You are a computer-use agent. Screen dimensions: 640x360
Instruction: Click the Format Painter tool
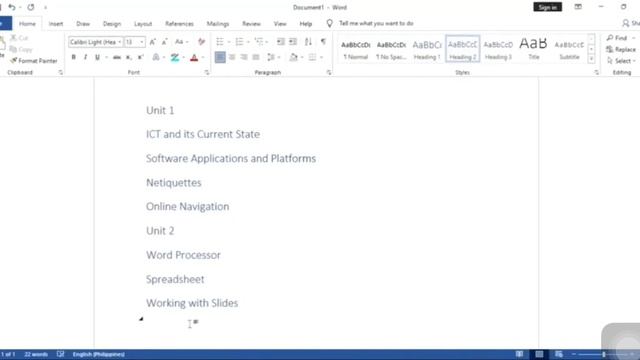click(x=34, y=61)
